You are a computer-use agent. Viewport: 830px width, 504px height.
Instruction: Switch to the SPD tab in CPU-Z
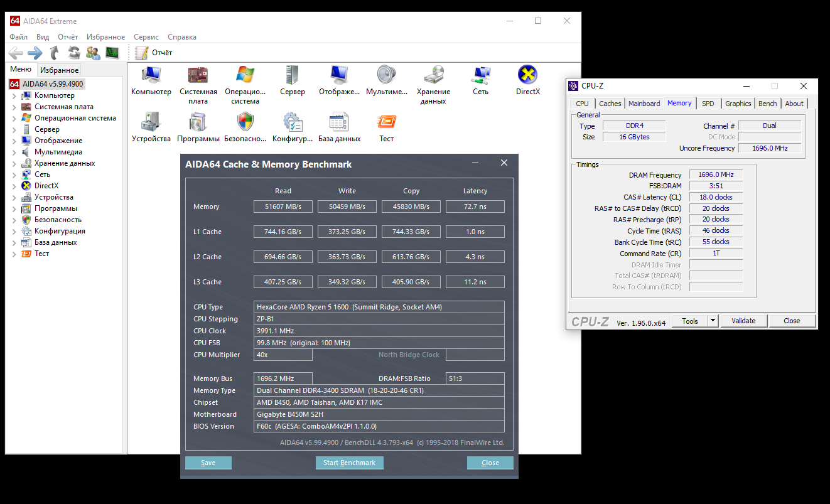(708, 104)
